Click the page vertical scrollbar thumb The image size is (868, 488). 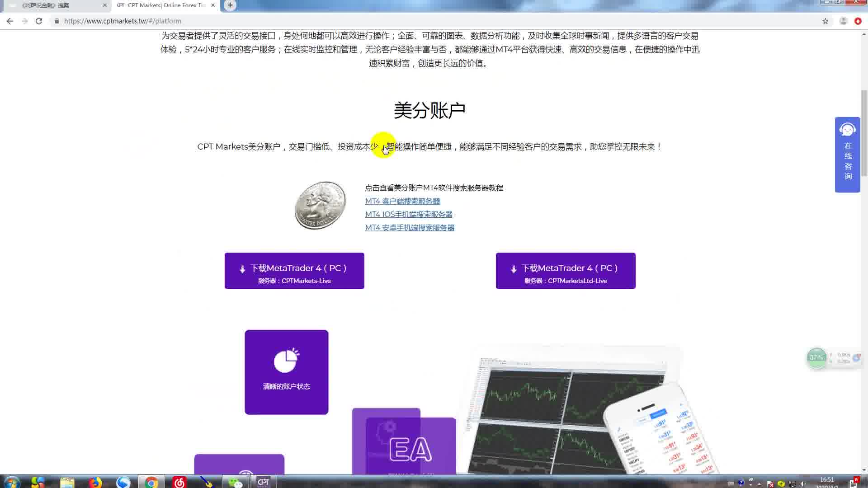coord(864,133)
